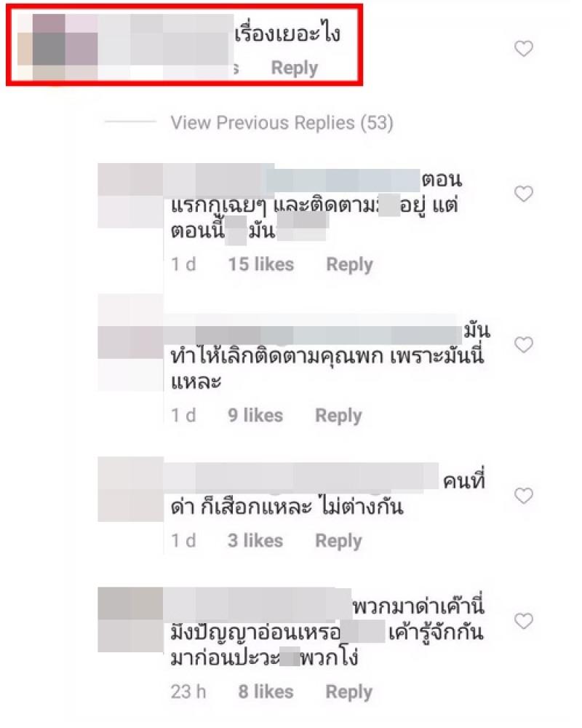Open the "15 likes" list
582x728 pixels.
[261, 264]
